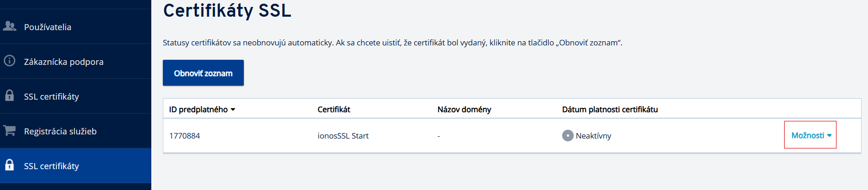Go to Registrácia služieb in sidebar
Viewport: 868px width, 190px height.
click(x=60, y=131)
